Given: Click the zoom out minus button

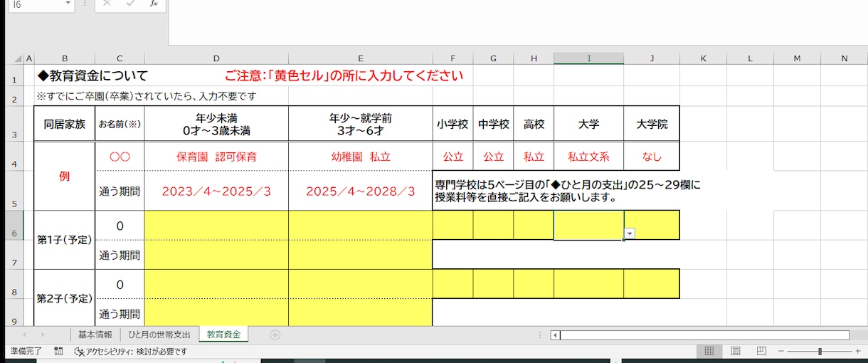Looking at the screenshot, I should tap(780, 352).
